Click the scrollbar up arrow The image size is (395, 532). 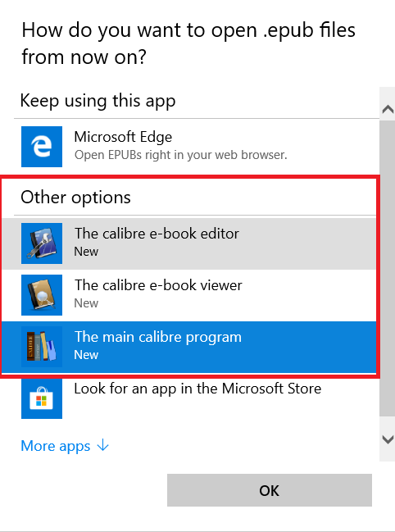point(388,109)
